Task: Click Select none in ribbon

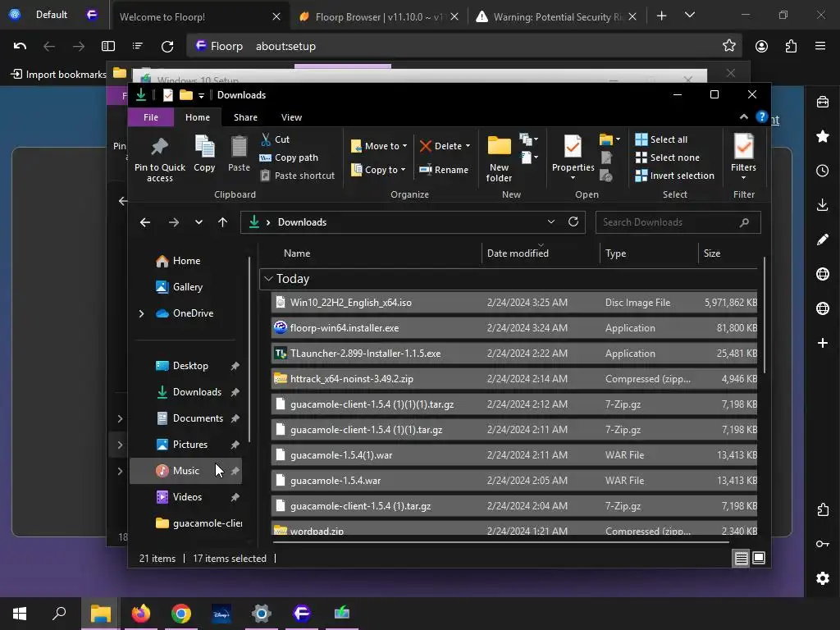Action: 668,157
